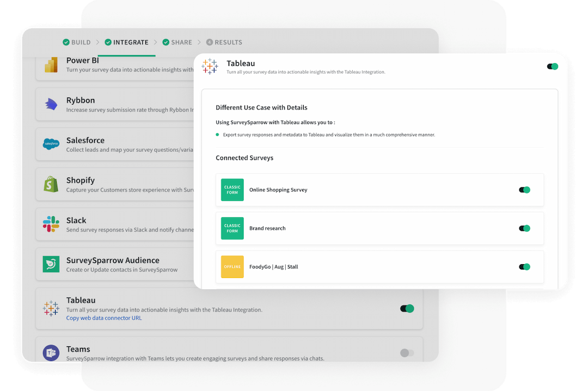The image size is (588, 391).
Task: Click Send survey responses via Slack description
Action: [x=130, y=230]
